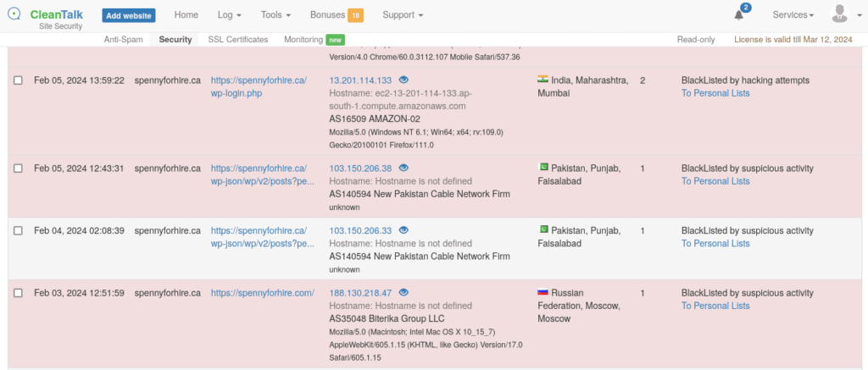Expand the Log dropdown menu
This screenshot has height=370, width=868.
[229, 15]
